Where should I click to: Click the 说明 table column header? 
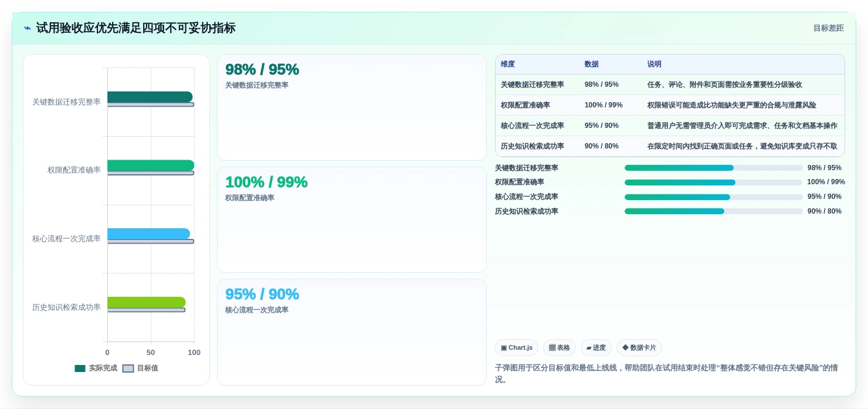655,65
